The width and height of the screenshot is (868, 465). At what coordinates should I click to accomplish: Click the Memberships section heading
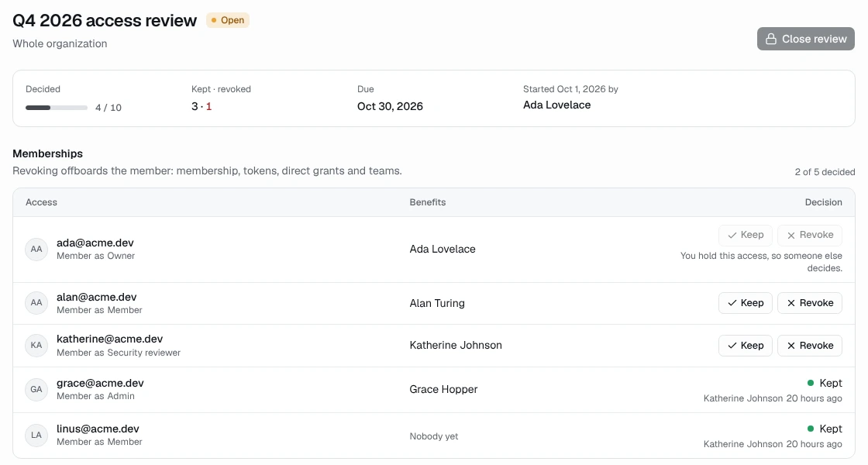point(47,153)
